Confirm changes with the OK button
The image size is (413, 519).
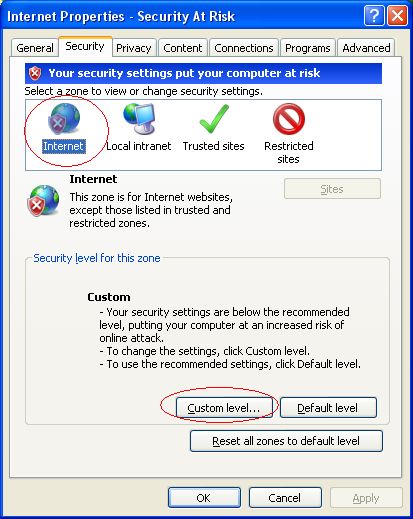204,498
